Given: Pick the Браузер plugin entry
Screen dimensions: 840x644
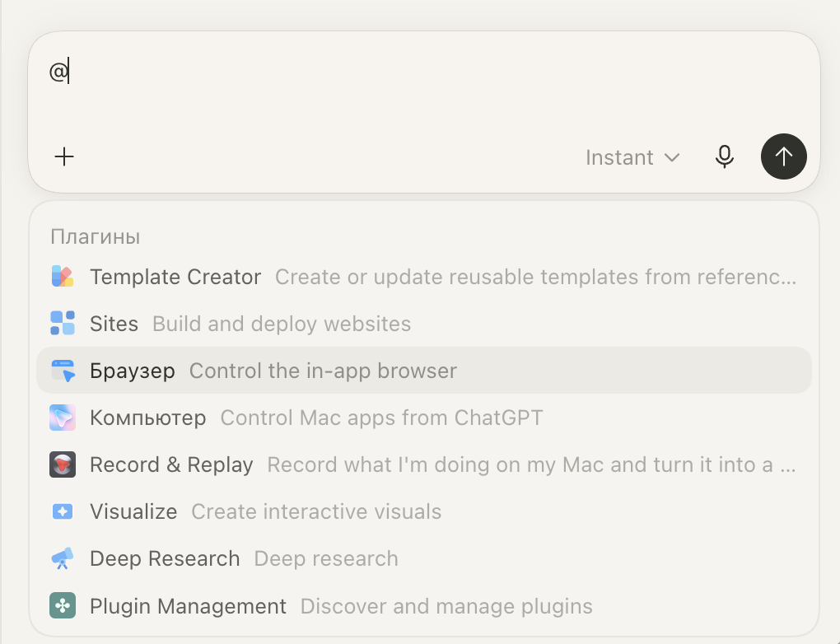Looking at the screenshot, I should click(424, 371).
